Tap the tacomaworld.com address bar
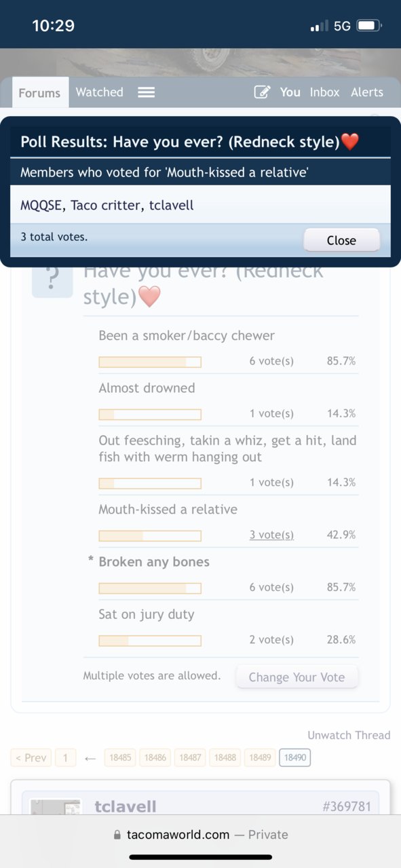The image size is (401, 868). 200,835
